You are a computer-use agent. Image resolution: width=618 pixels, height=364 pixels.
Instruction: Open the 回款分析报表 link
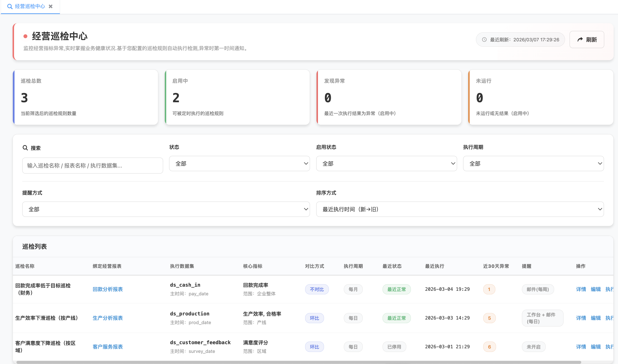(x=107, y=289)
